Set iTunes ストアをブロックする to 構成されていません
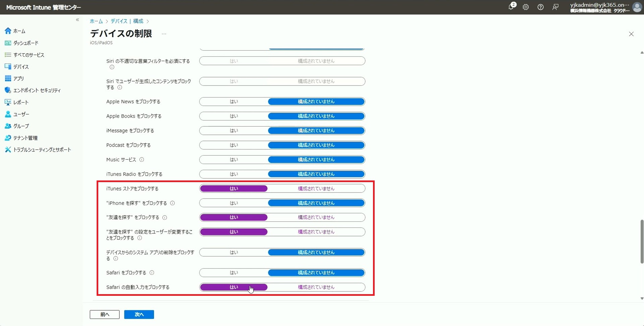This screenshot has width=644, height=326. [x=316, y=188]
